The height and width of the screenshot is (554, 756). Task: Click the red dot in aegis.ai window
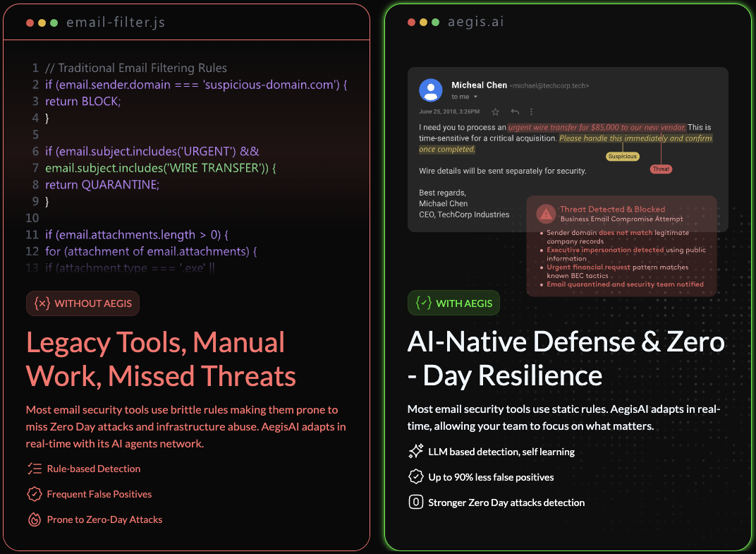coord(411,22)
